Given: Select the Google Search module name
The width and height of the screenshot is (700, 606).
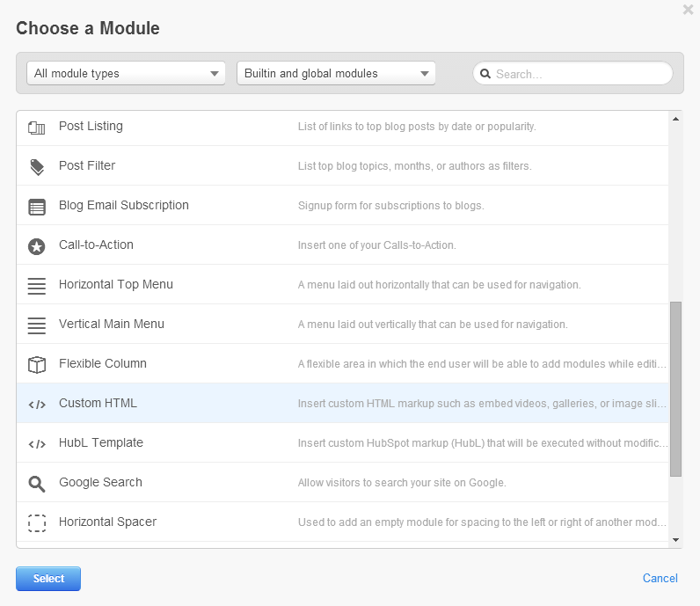Looking at the screenshot, I should click(100, 482).
